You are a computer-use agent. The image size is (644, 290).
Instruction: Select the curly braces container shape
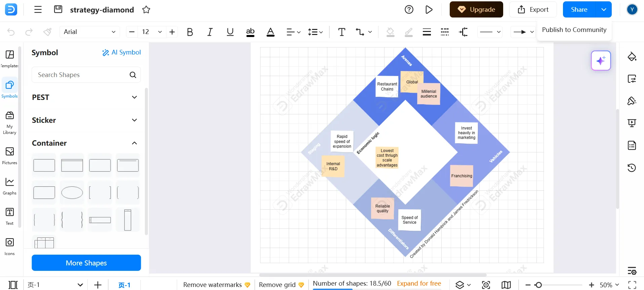pyautogui.click(x=72, y=220)
